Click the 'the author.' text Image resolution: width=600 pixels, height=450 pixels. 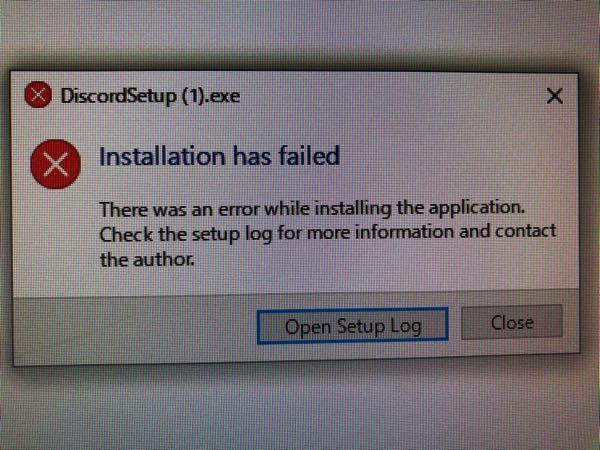147,260
